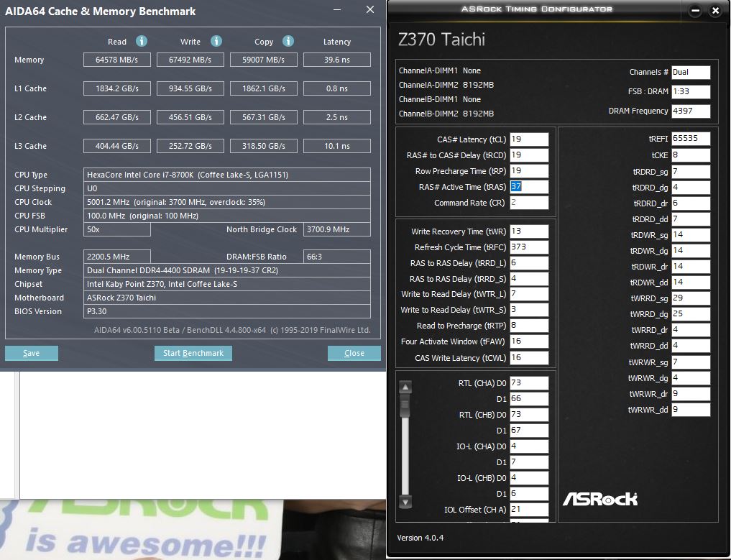Select the tRDRD_sg value field
The width and height of the screenshot is (731, 560).
click(x=691, y=172)
